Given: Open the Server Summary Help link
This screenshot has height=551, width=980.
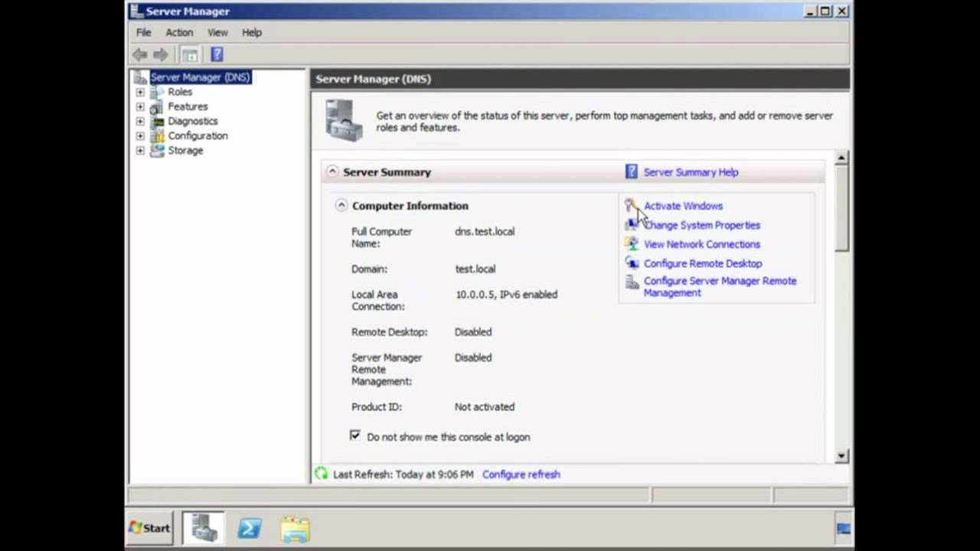Looking at the screenshot, I should tap(691, 172).
